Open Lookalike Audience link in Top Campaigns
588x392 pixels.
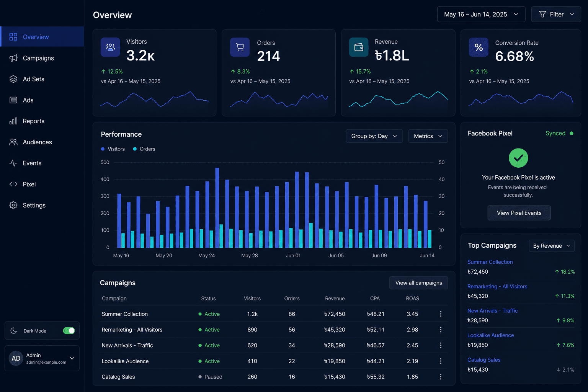(490, 335)
